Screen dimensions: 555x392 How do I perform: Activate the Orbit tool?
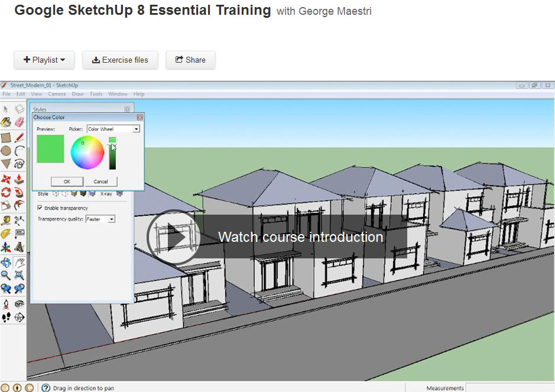click(6, 263)
